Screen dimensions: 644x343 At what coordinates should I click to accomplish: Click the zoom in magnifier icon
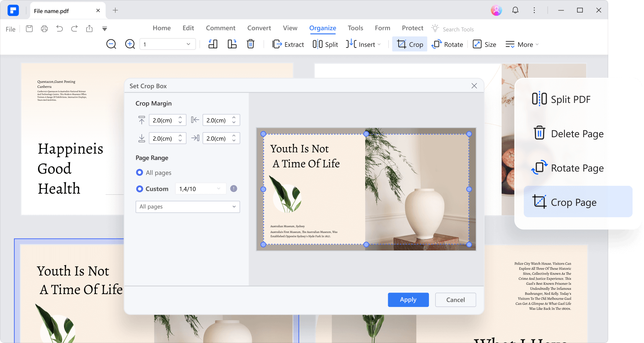point(130,44)
